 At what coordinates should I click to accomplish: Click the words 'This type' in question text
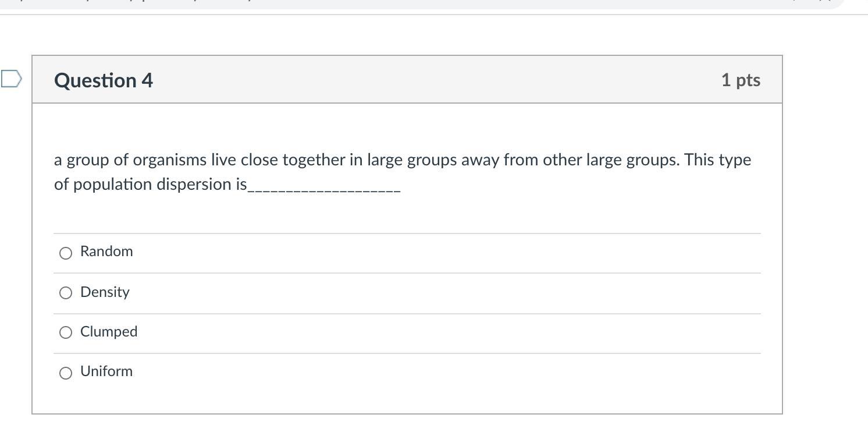pos(718,160)
